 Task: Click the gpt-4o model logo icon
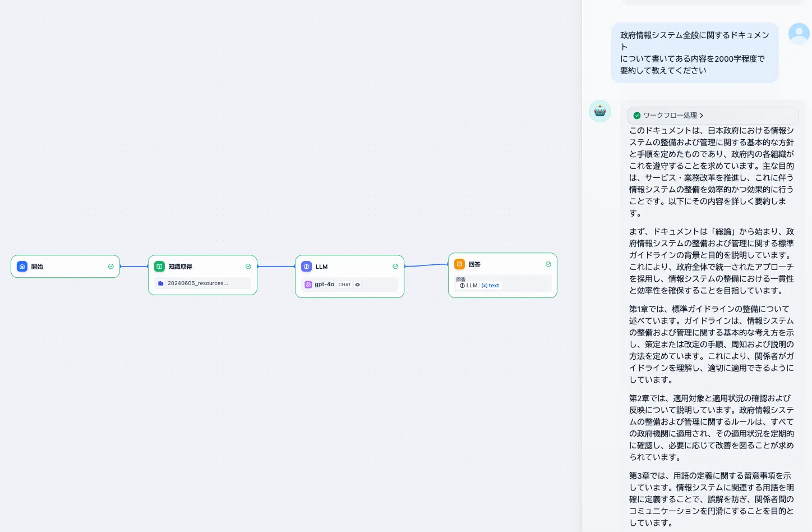tap(308, 285)
